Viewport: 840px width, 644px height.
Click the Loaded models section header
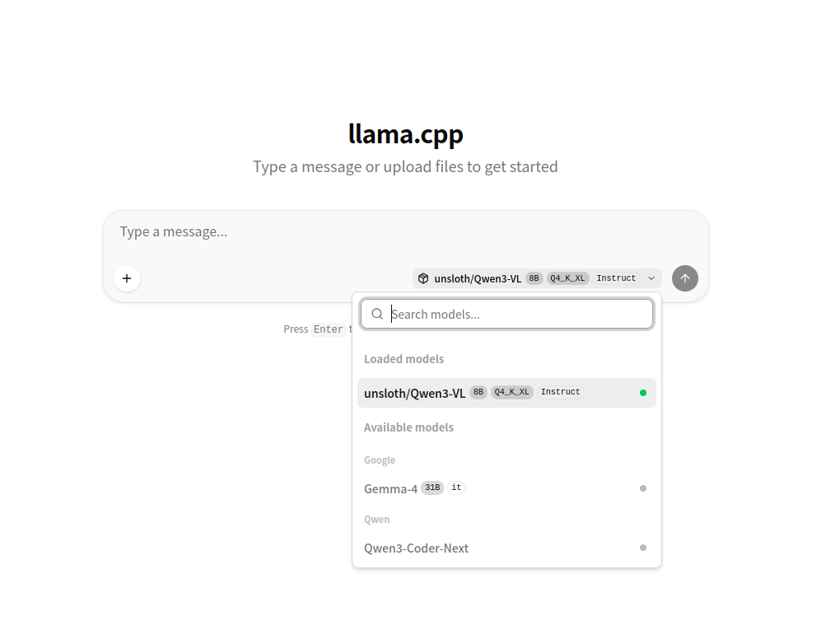point(404,358)
